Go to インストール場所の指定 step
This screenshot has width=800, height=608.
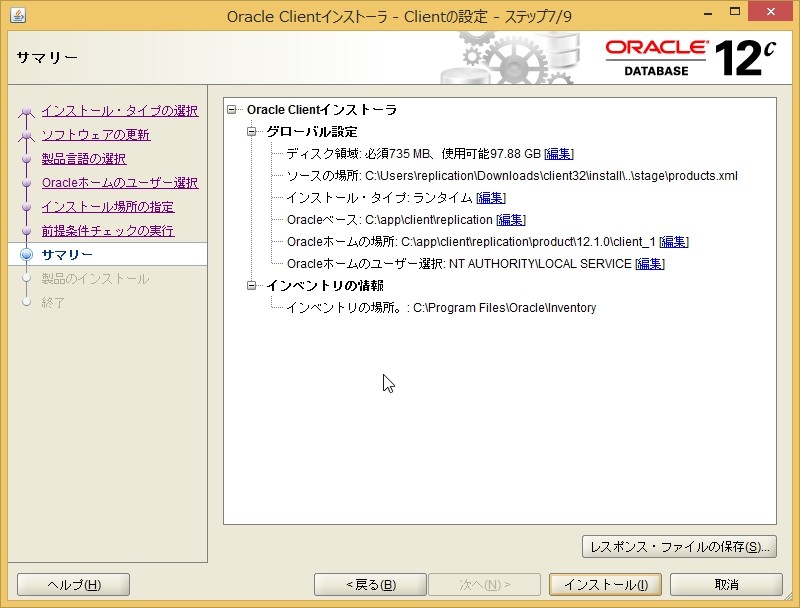pyautogui.click(x=108, y=207)
